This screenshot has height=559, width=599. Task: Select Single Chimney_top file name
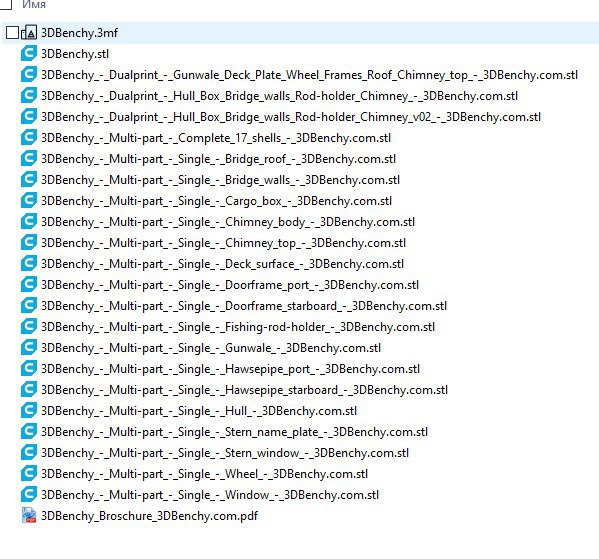[x=223, y=243]
